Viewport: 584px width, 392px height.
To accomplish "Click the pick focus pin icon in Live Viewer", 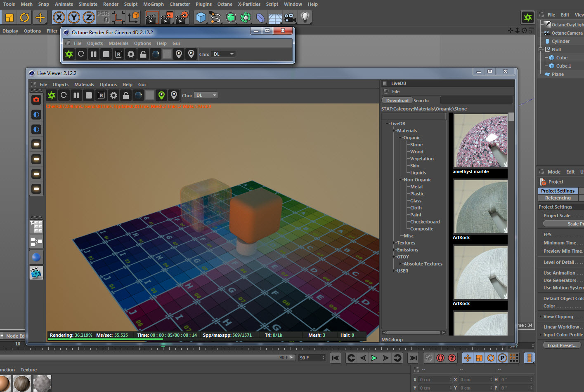I will (x=162, y=95).
